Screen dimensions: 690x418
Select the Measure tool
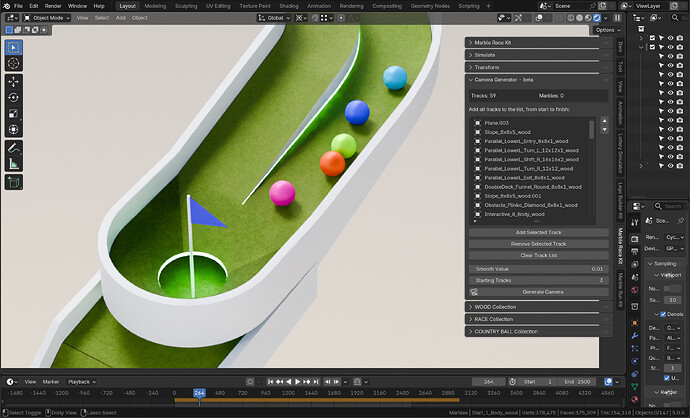tap(14, 164)
